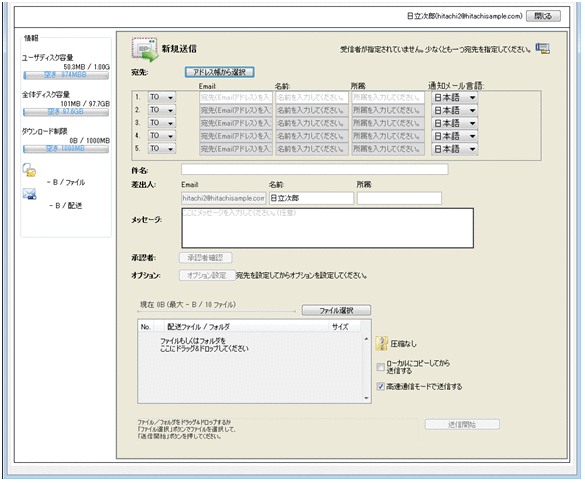This screenshot has height=483, width=585.
Task: Click the 圧縮なし label
Action: [404, 344]
